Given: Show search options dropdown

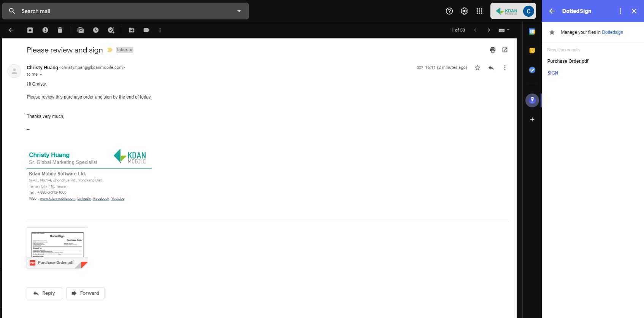Looking at the screenshot, I should (239, 11).
